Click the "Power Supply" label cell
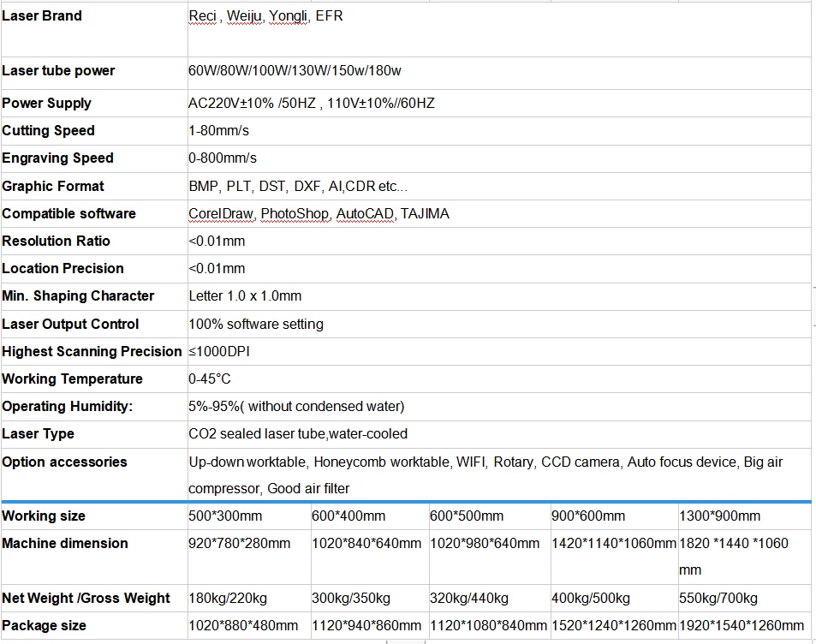 click(46, 104)
